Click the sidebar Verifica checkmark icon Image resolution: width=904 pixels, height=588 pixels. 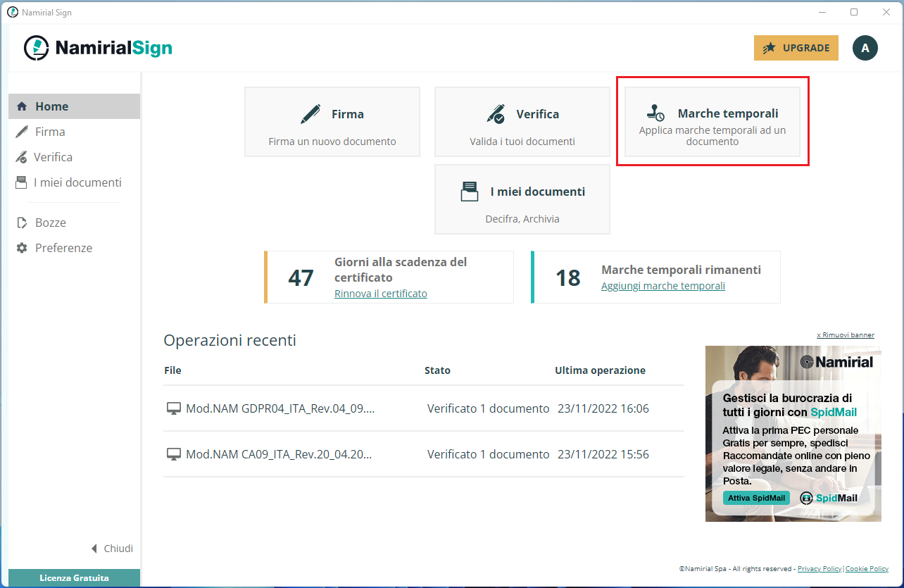22,157
